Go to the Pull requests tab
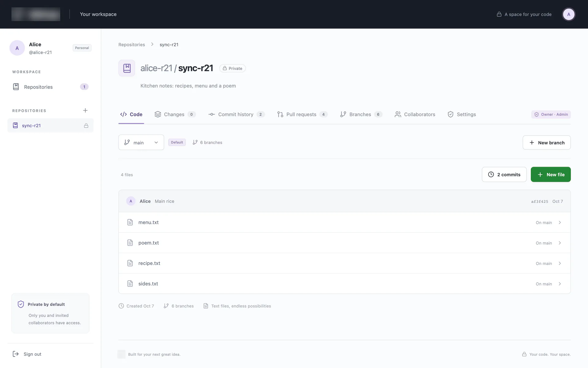 click(302, 114)
